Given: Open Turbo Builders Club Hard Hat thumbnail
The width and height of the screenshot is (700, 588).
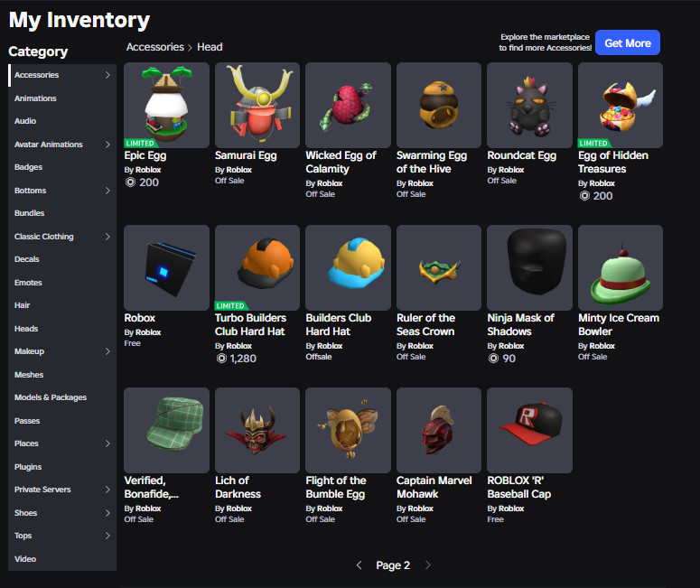Looking at the screenshot, I should point(257,267).
